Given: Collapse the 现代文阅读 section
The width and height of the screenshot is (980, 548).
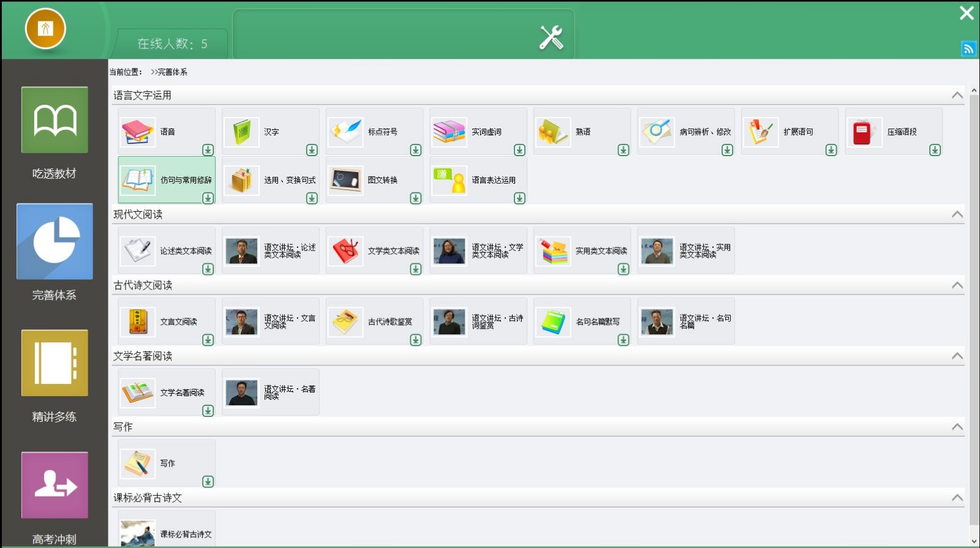Looking at the screenshot, I should pos(957,214).
